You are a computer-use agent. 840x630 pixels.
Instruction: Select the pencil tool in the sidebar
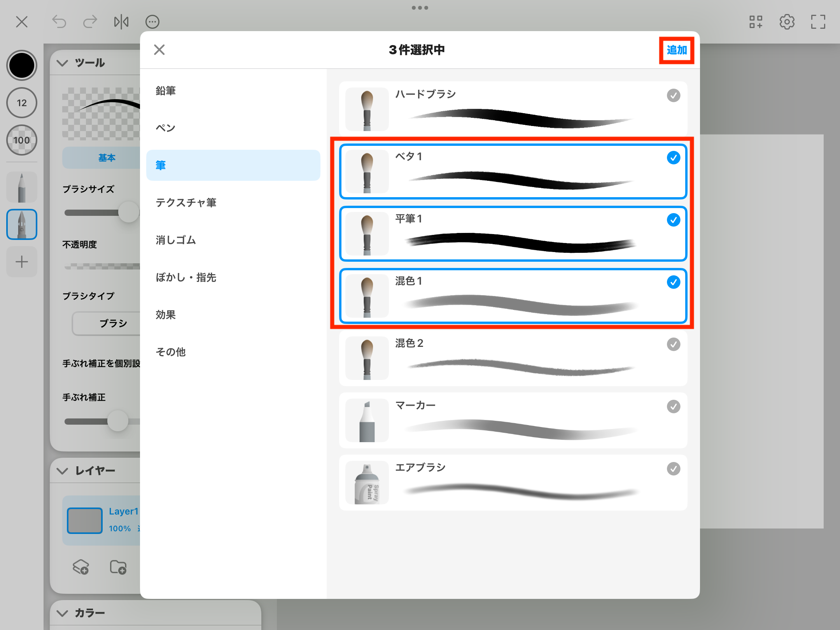pos(22,187)
